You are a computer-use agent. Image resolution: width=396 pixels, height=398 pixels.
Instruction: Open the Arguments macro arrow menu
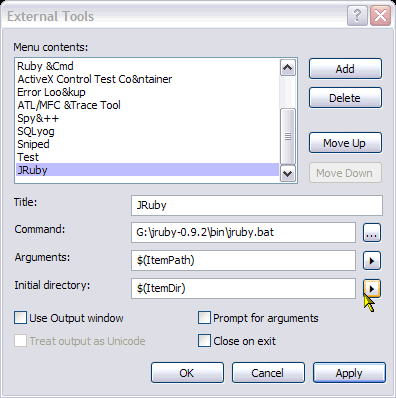point(372,261)
